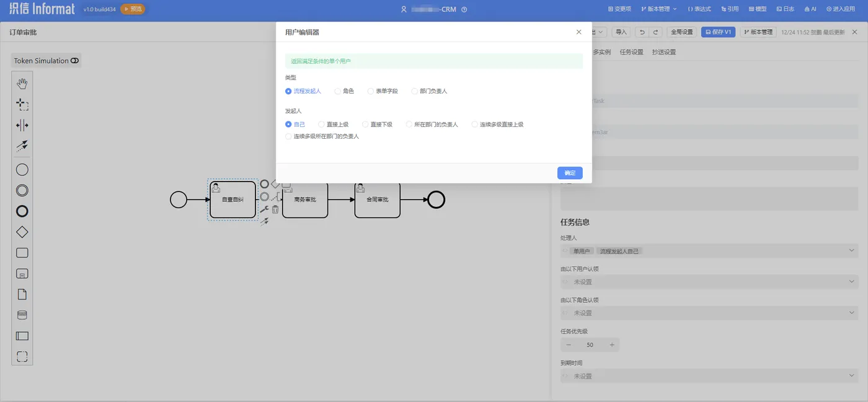This screenshot has width=868, height=402.
Task: Append intermediate event from context pad
Action: (265, 197)
